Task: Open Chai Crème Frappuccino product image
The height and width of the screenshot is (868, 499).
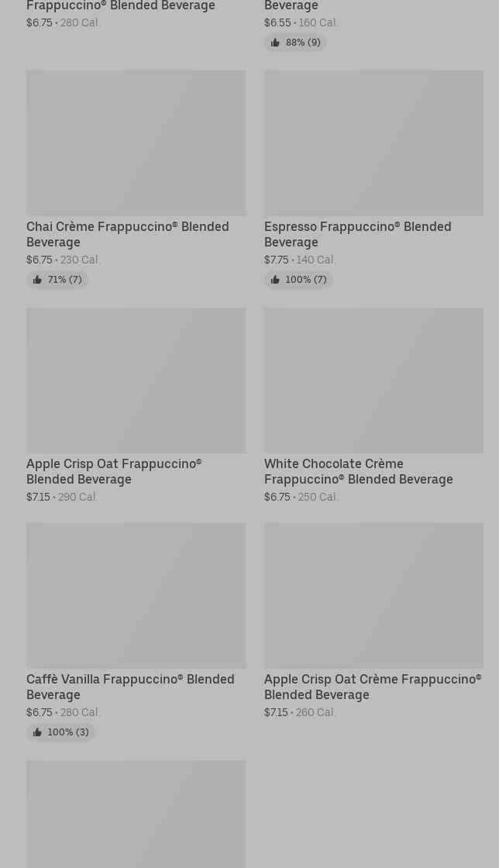Action: pos(136,143)
